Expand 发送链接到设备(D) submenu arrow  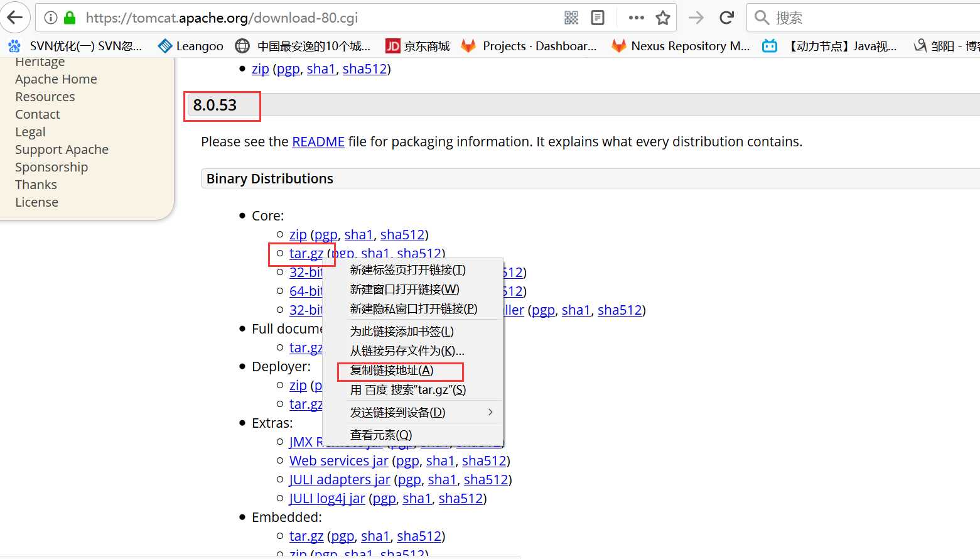point(490,412)
